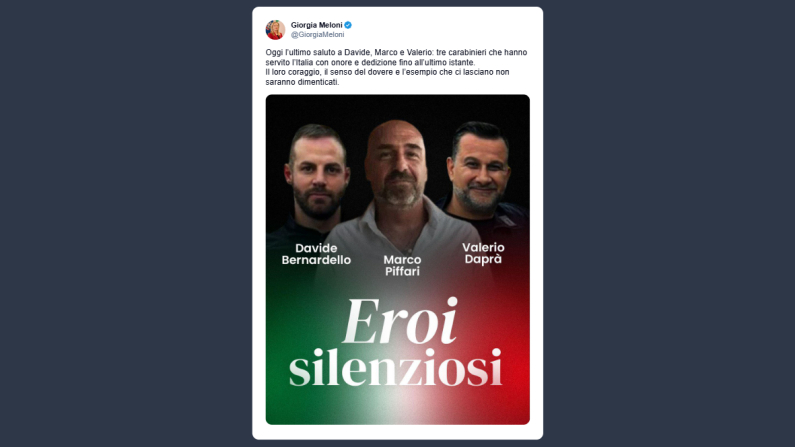Viewport: 795px width, 447px height.
Task: Click the italic 'Eroi' headline word
Action: pos(401,321)
